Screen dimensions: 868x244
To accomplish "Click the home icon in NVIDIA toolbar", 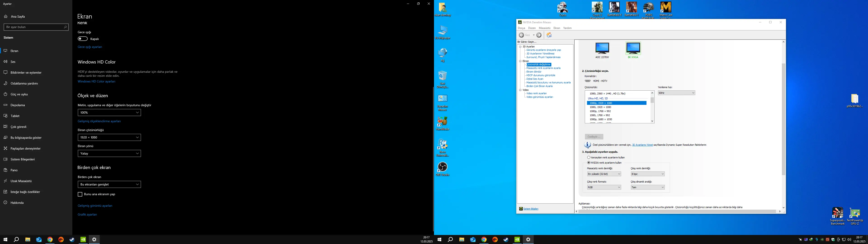I will click(x=549, y=35).
